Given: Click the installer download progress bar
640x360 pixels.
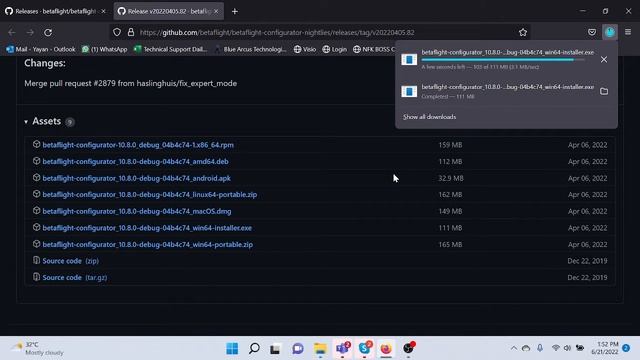Looking at the screenshot, I should pos(503,60).
